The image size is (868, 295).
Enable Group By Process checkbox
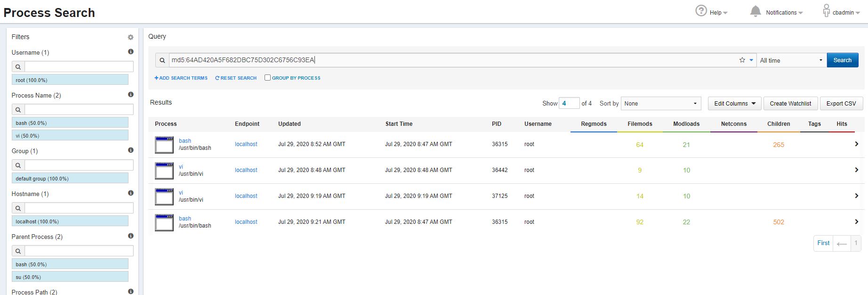(267, 78)
